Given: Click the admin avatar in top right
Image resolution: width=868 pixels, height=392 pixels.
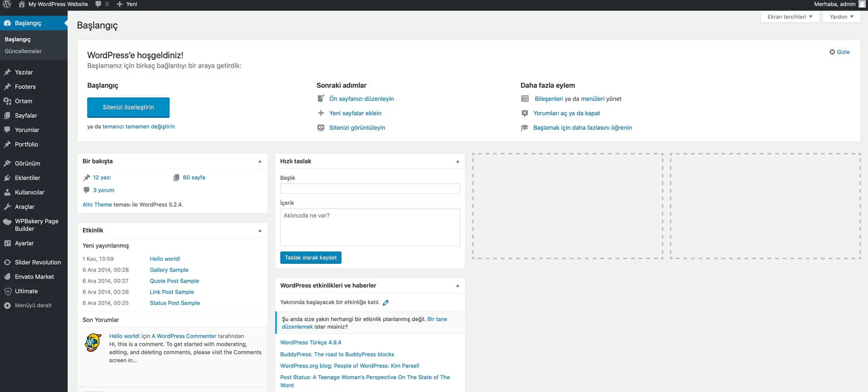Looking at the screenshot, I should [x=862, y=4].
